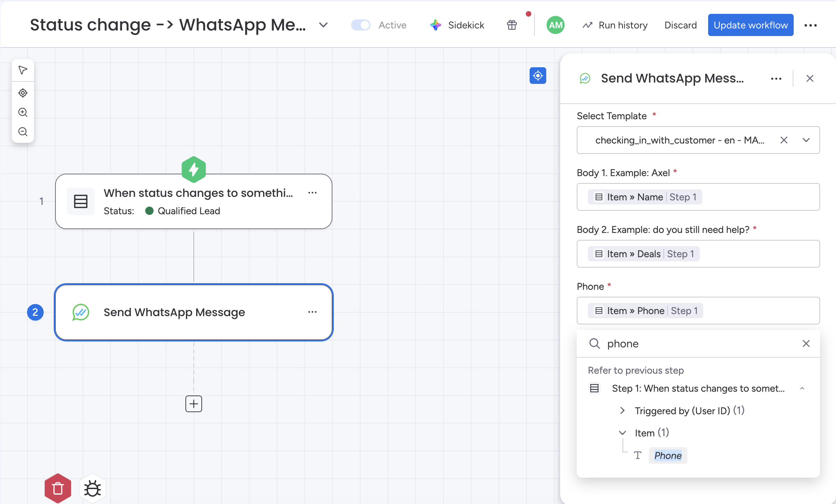Viewport: 836px width, 504px height.
Task: Click Update workflow button
Action: (751, 25)
